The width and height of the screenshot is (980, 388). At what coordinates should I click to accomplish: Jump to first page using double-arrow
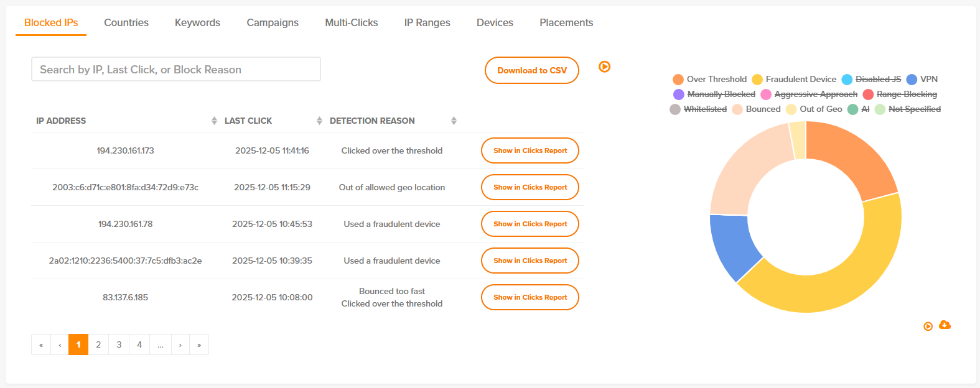coord(41,344)
